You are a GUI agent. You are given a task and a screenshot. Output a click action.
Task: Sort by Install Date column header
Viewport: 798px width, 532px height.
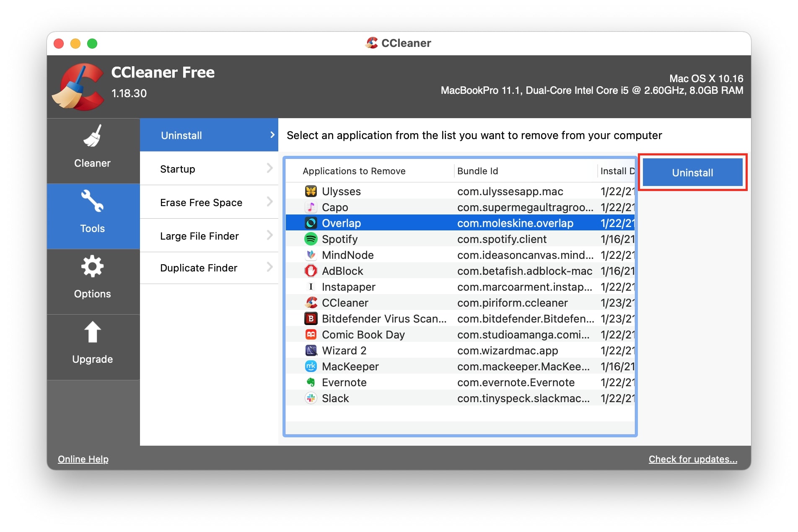pos(617,171)
